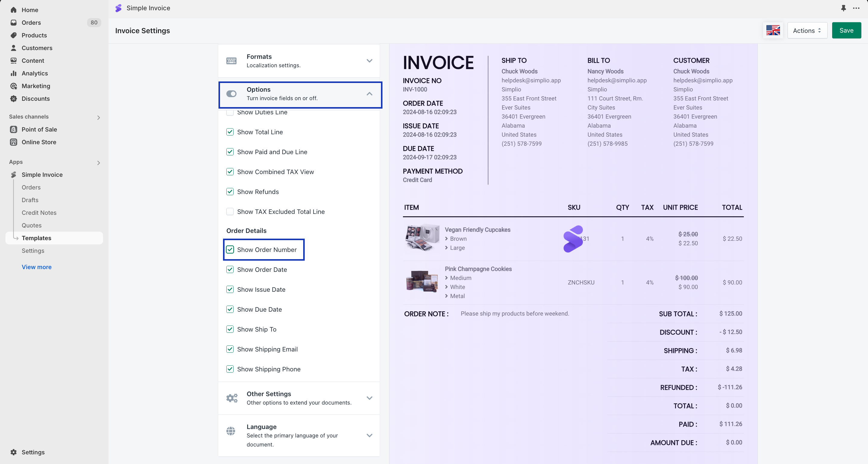Screen dimensions: 868x464
Task: Click the Home icon in sidebar
Action: (14, 10)
